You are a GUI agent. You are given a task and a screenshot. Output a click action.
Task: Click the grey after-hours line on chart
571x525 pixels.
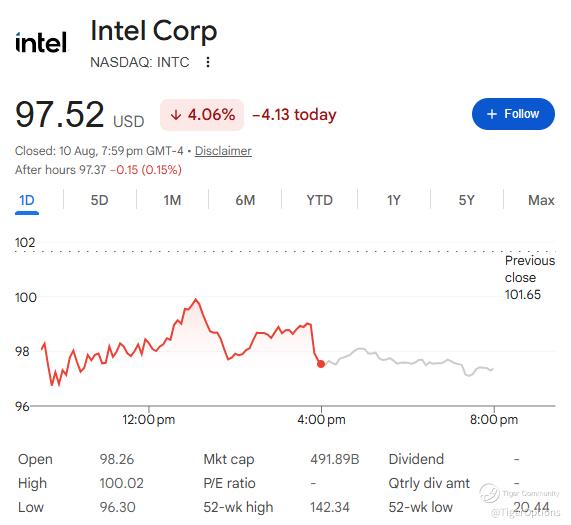click(x=408, y=362)
